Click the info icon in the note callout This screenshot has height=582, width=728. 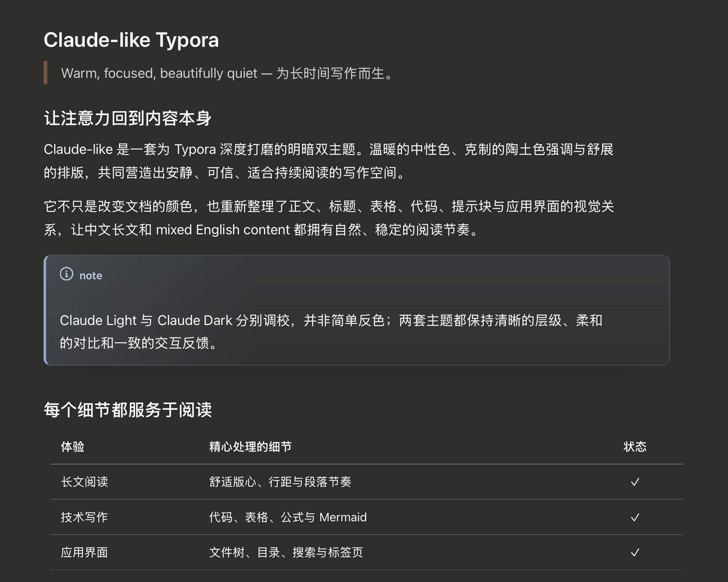click(67, 274)
